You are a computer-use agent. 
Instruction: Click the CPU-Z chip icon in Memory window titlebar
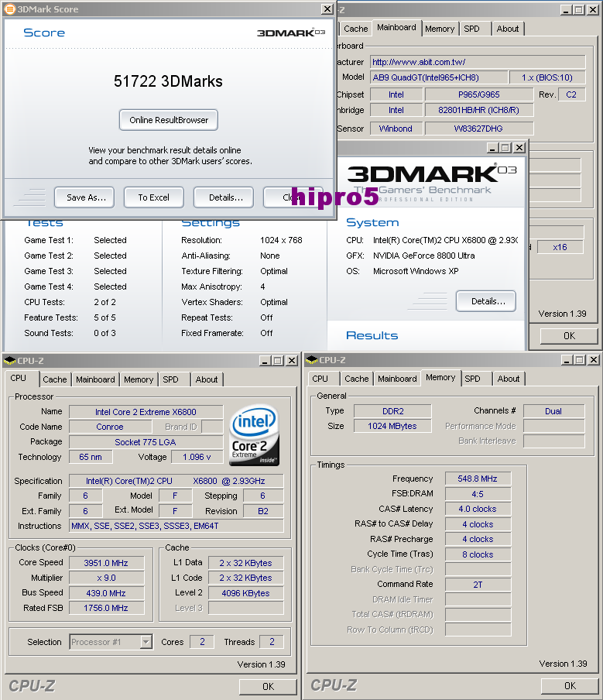click(x=311, y=360)
